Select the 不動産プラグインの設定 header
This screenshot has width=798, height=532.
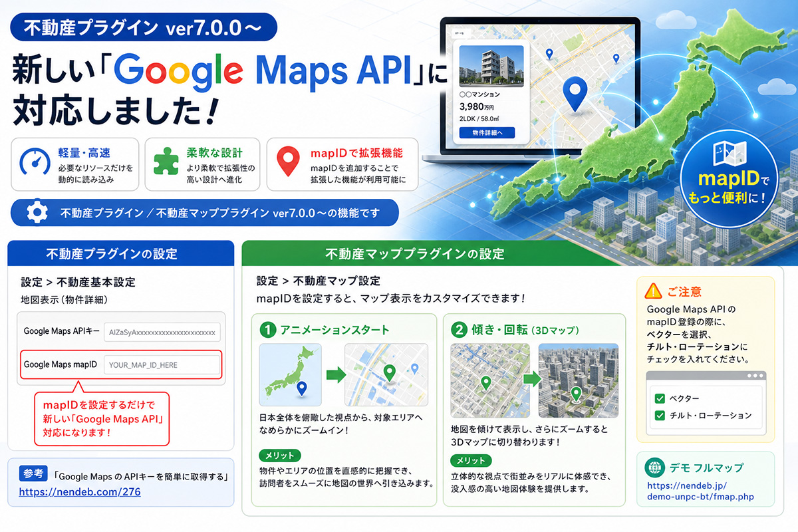coord(121,253)
